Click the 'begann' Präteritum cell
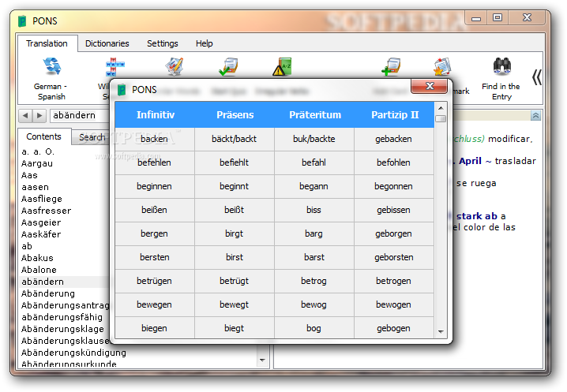The image size is (567, 392). tap(314, 186)
